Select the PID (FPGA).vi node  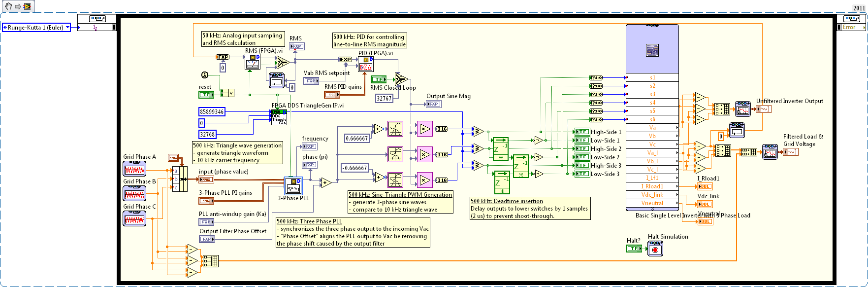[365, 65]
